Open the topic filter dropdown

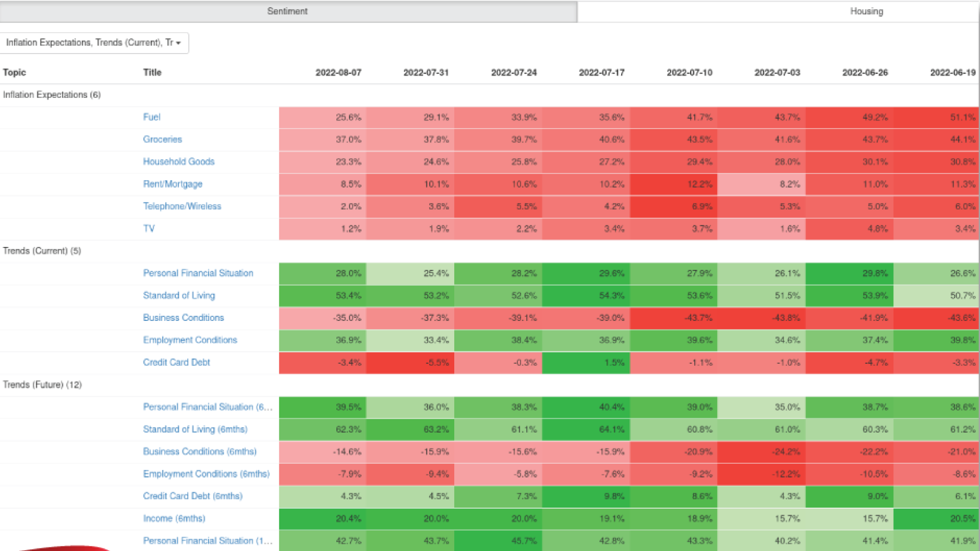(94, 43)
